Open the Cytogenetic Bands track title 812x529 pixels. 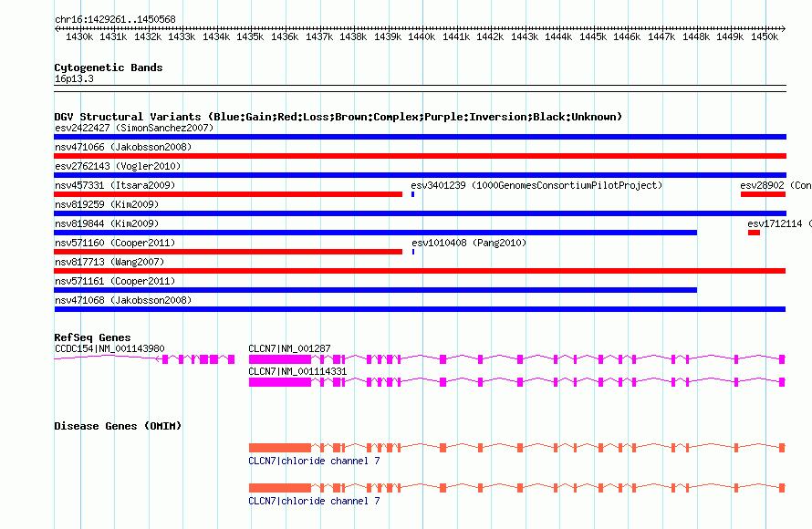pos(109,67)
